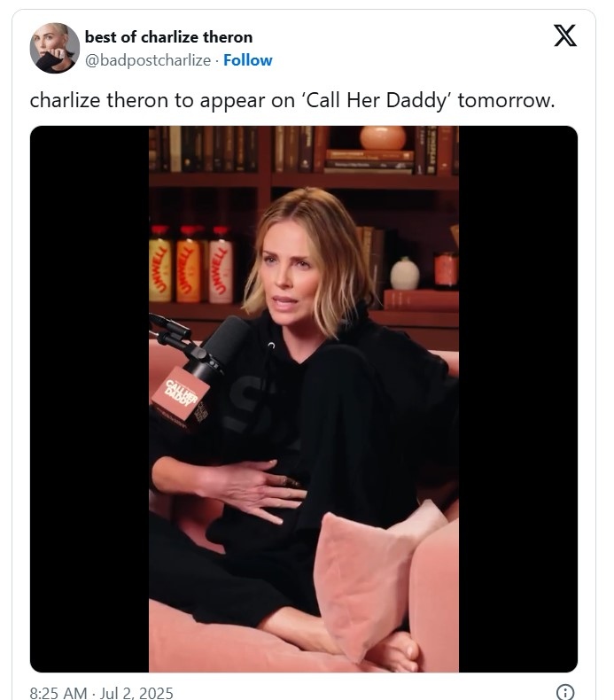Click the Call Her Daddy microphone flag
This screenshot has height=700, width=614.
coord(182,393)
